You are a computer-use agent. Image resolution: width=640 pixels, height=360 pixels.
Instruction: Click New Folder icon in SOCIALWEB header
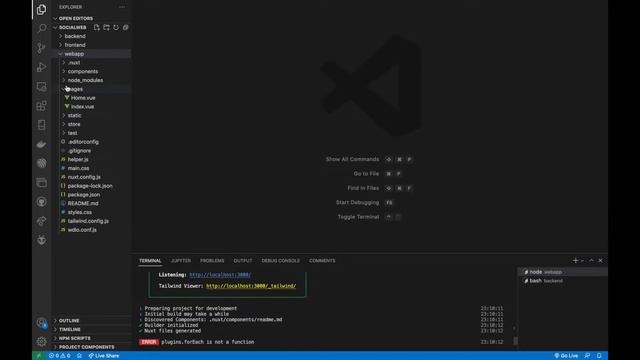[106, 27]
